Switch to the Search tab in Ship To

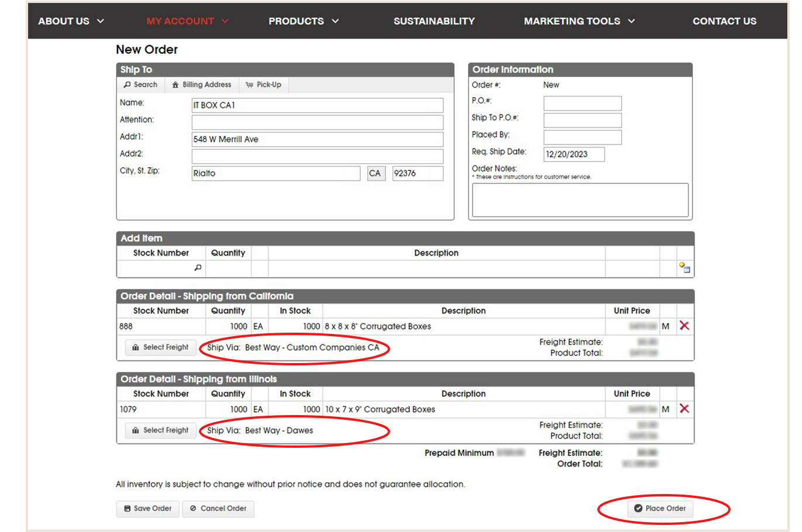click(140, 85)
